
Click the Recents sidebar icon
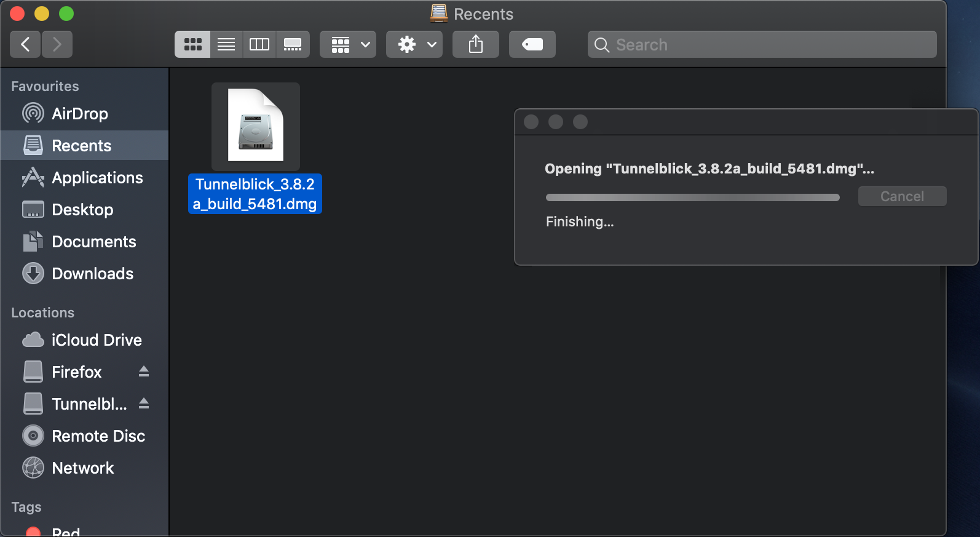click(x=33, y=145)
